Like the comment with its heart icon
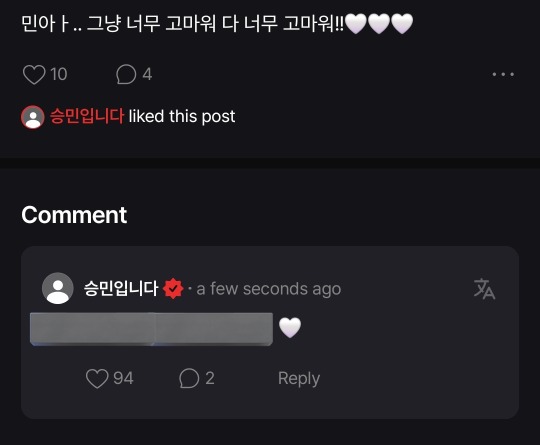Screen dimensions: 540x445 [x=97, y=379]
